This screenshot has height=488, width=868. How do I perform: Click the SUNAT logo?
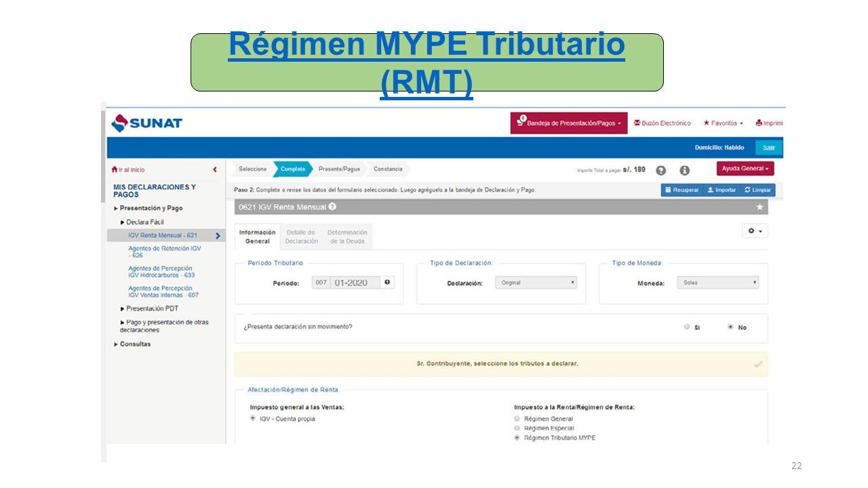pyautogui.click(x=146, y=123)
